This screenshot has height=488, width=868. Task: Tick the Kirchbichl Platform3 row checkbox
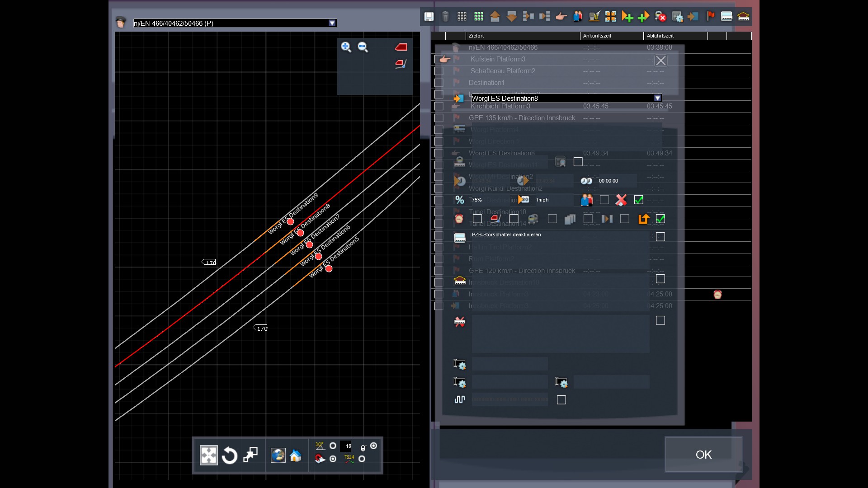tap(439, 106)
